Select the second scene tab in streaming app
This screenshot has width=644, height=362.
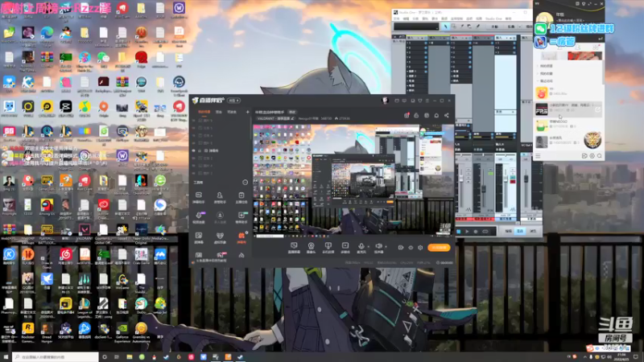pos(219,112)
